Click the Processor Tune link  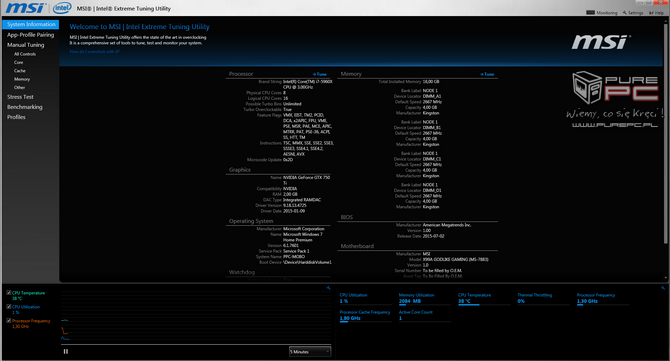tap(320, 74)
